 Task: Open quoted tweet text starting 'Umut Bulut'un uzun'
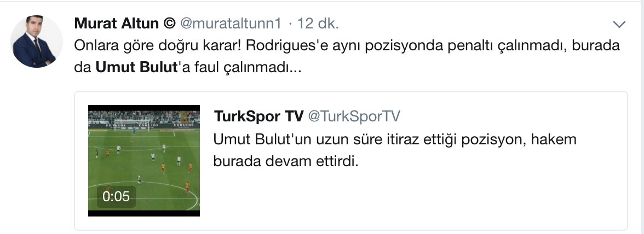coord(395,150)
